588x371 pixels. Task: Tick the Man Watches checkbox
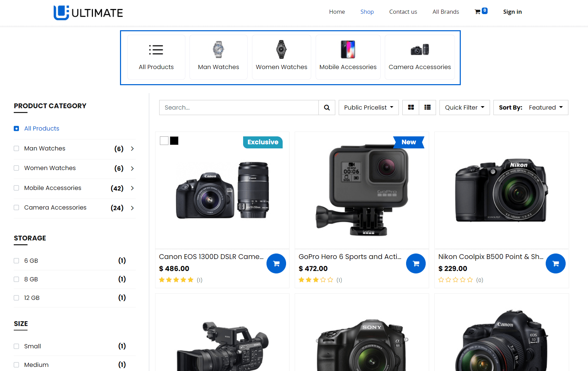[16, 148]
